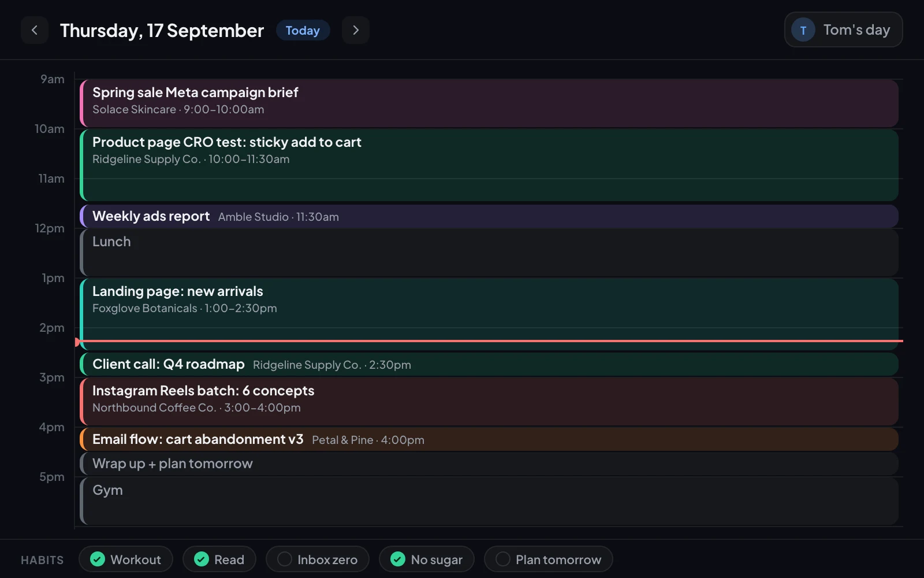
Task: Mark Plan tomorrow habit as done
Action: tap(549, 559)
